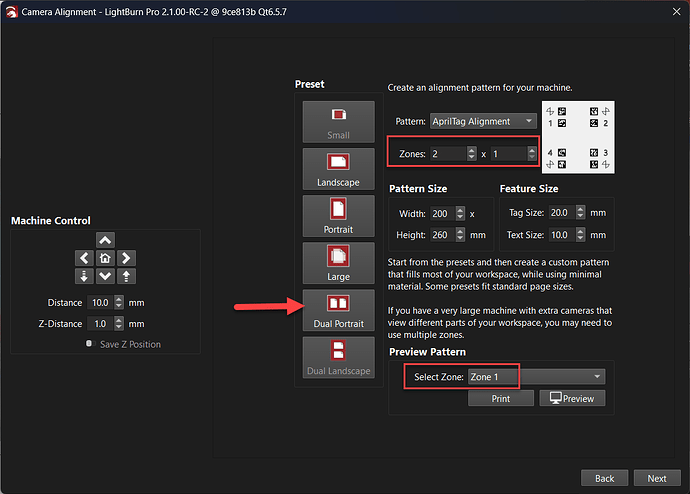Pick the Portrait preset

(x=337, y=215)
